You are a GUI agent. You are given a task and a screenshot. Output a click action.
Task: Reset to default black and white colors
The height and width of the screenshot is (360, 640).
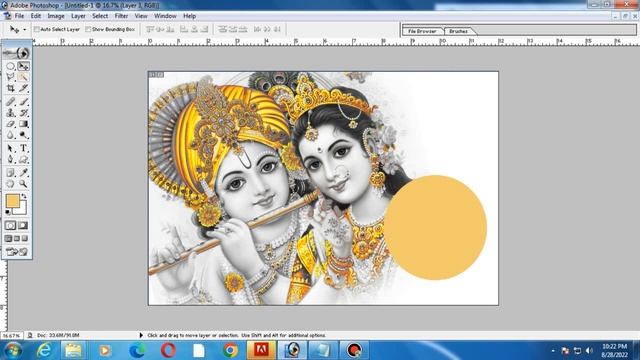(x=8, y=212)
